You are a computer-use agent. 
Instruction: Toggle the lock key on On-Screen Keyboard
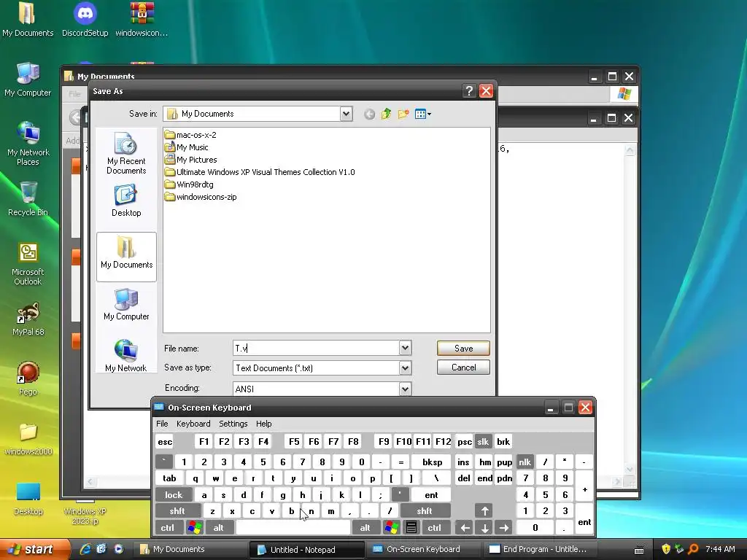(x=174, y=495)
